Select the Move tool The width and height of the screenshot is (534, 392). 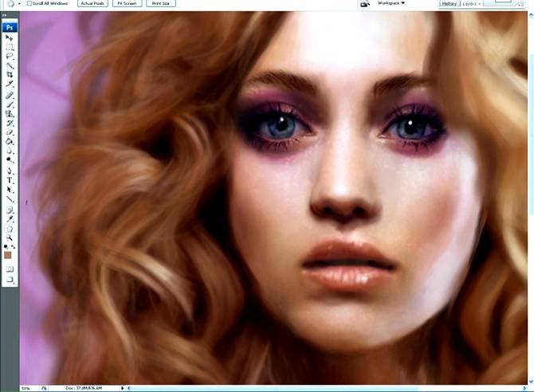(x=10, y=37)
